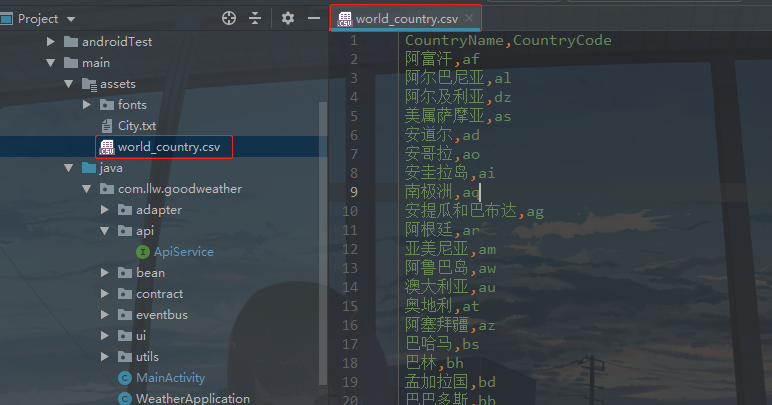This screenshot has width=772, height=405.
Task: Expand the utils package
Action: click(x=104, y=357)
